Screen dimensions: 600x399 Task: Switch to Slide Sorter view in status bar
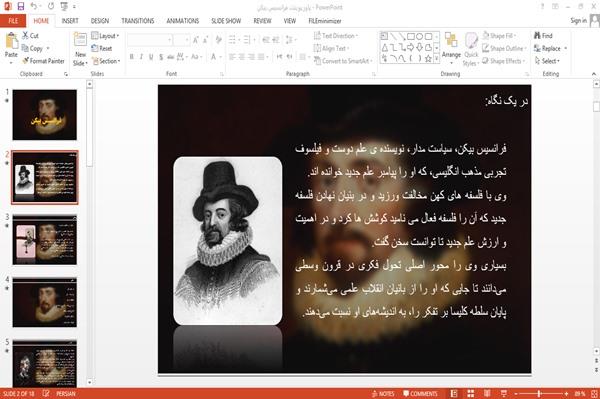tap(471, 393)
